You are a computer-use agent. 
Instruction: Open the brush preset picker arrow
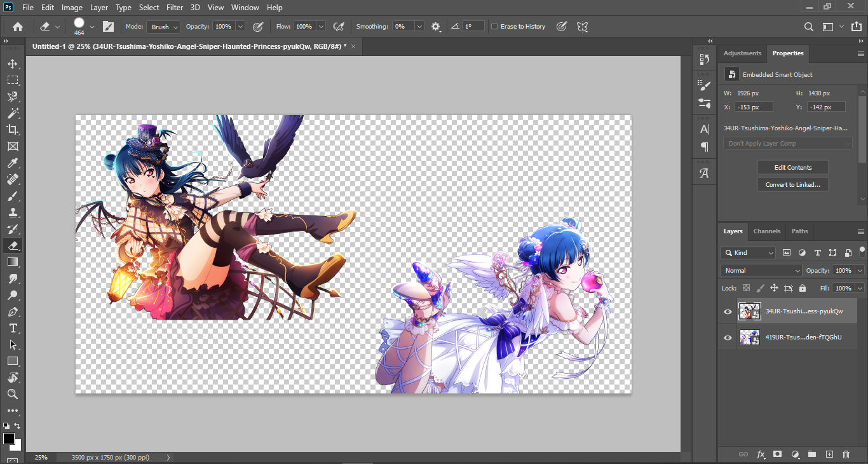click(x=92, y=27)
